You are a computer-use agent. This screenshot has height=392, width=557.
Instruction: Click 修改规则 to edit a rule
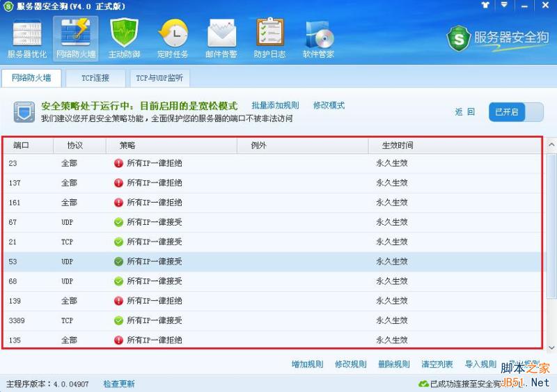coord(351,364)
